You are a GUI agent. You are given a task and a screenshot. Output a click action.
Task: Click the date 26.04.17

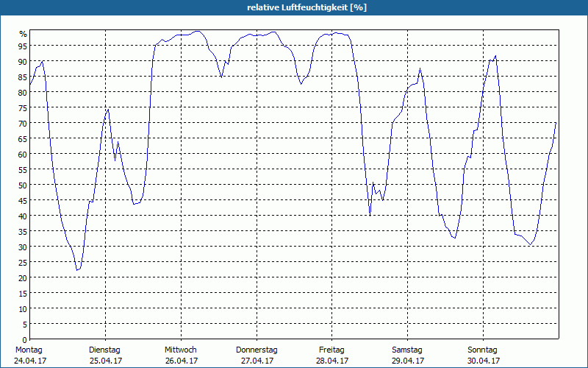click(182, 361)
